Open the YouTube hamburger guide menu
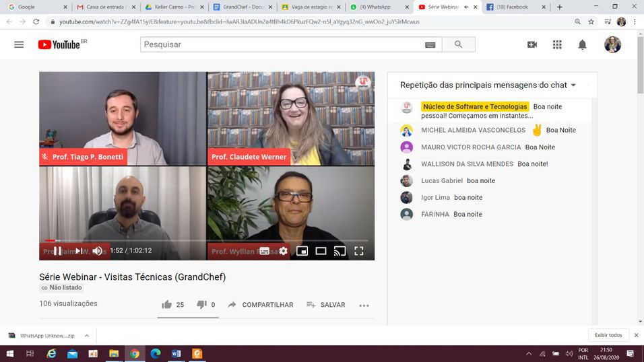The width and height of the screenshot is (644, 362). coord(19,44)
